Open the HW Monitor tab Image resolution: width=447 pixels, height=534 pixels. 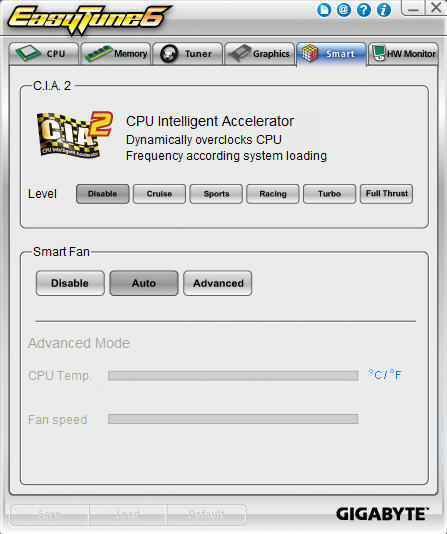point(403,54)
